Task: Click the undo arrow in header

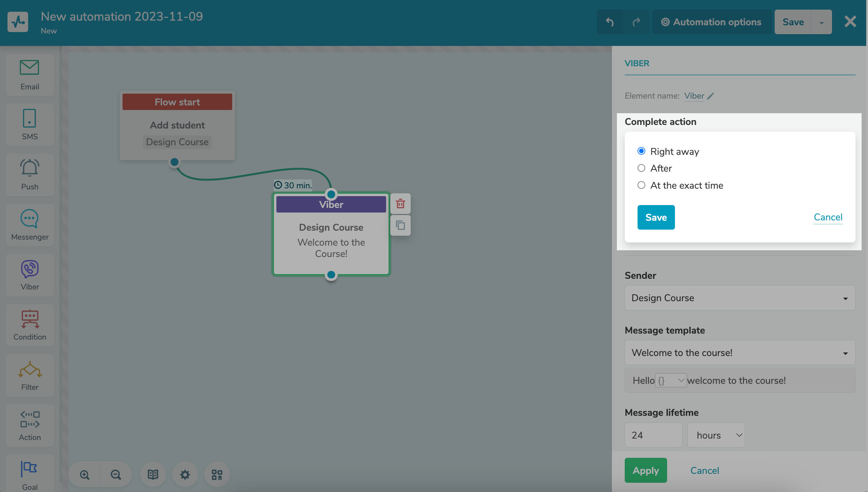Action: (x=610, y=22)
